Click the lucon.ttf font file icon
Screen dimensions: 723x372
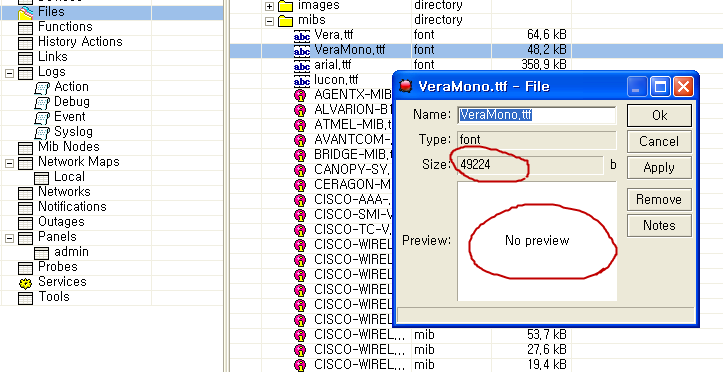[302, 81]
